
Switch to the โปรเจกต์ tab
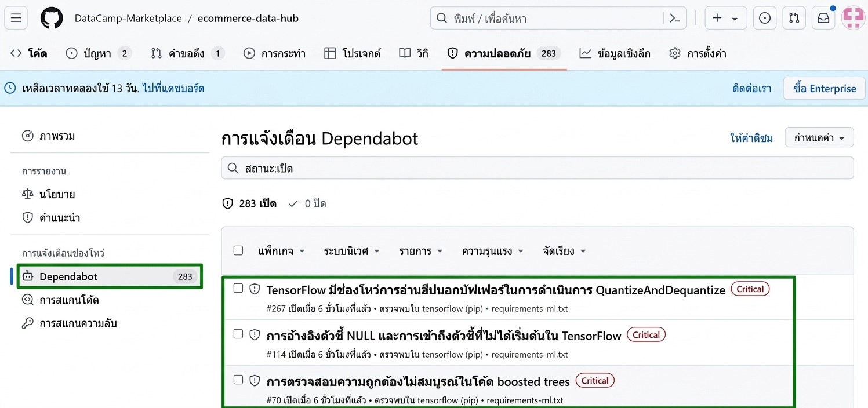[353, 54]
